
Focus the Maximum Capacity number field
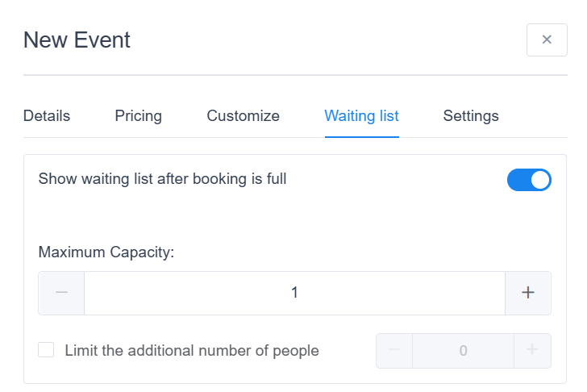click(294, 293)
